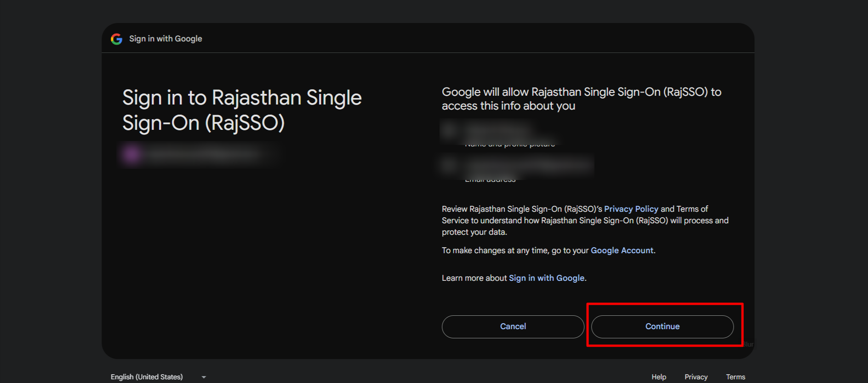
Task: Open Terms in the footer
Action: coord(735,377)
